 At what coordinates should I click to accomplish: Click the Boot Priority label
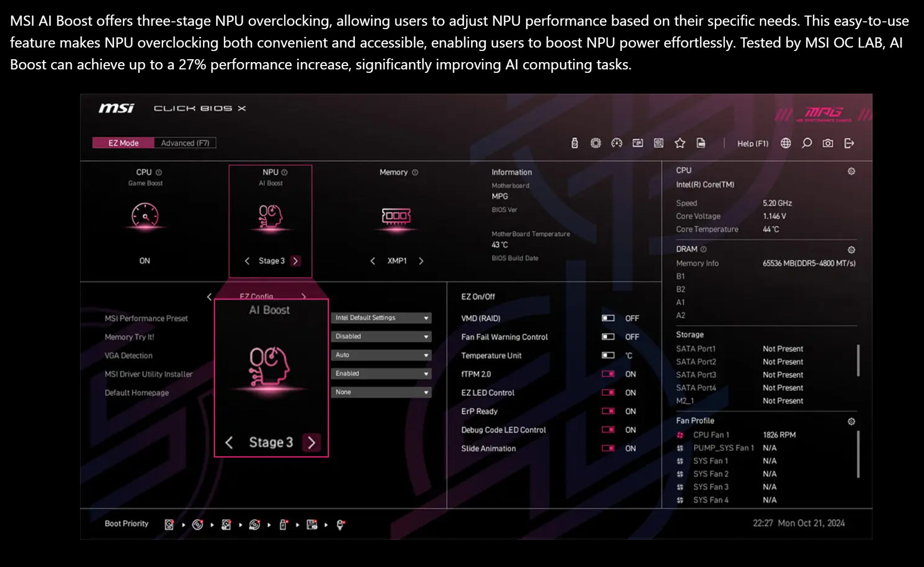(x=127, y=523)
